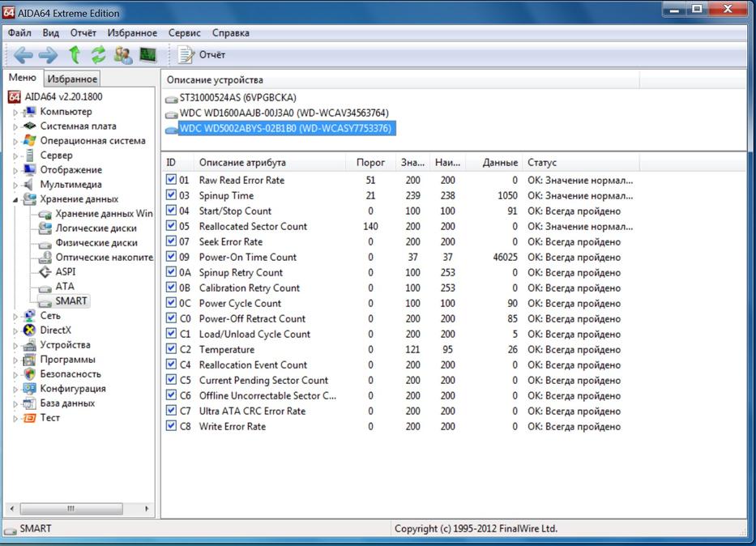Expand the Тест tree node arrow
The height and width of the screenshot is (546, 756).
[x=15, y=418]
